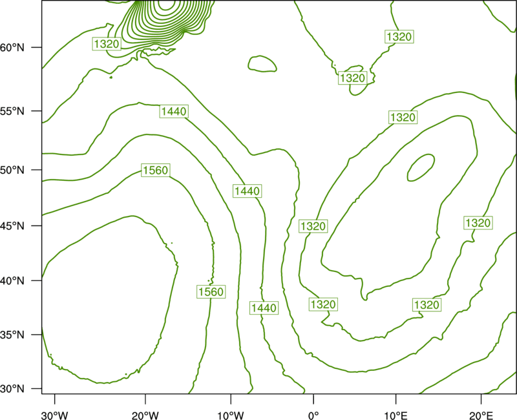
Task: Click the 1560 contour label beside 50°N
Action: point(155,170)
